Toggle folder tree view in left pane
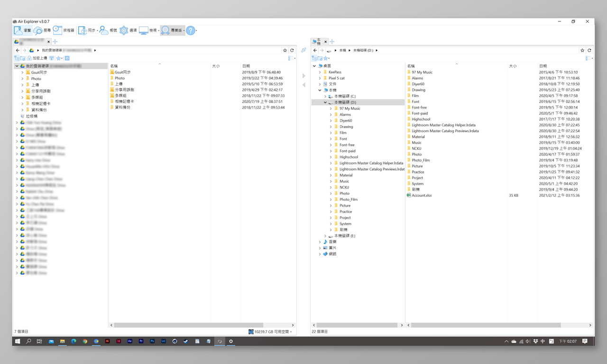 [17, 58]
